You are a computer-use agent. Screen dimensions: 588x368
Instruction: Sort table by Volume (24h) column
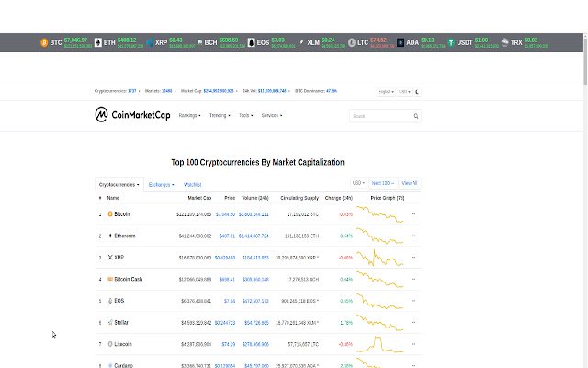click(x=255, y=198)
